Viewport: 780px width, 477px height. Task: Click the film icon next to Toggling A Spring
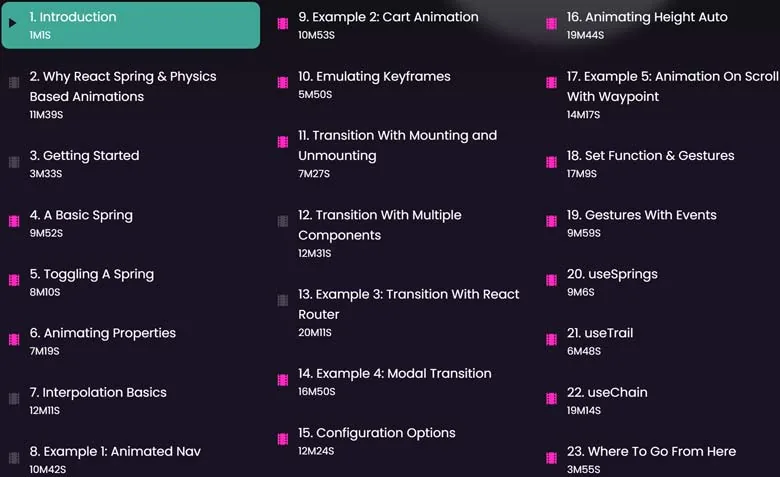point(14,280)
